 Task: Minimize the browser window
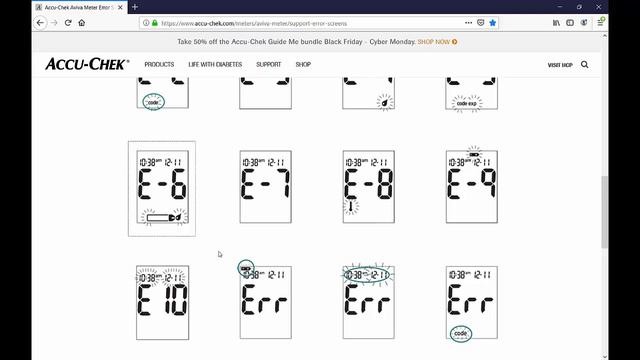[560, 7]
